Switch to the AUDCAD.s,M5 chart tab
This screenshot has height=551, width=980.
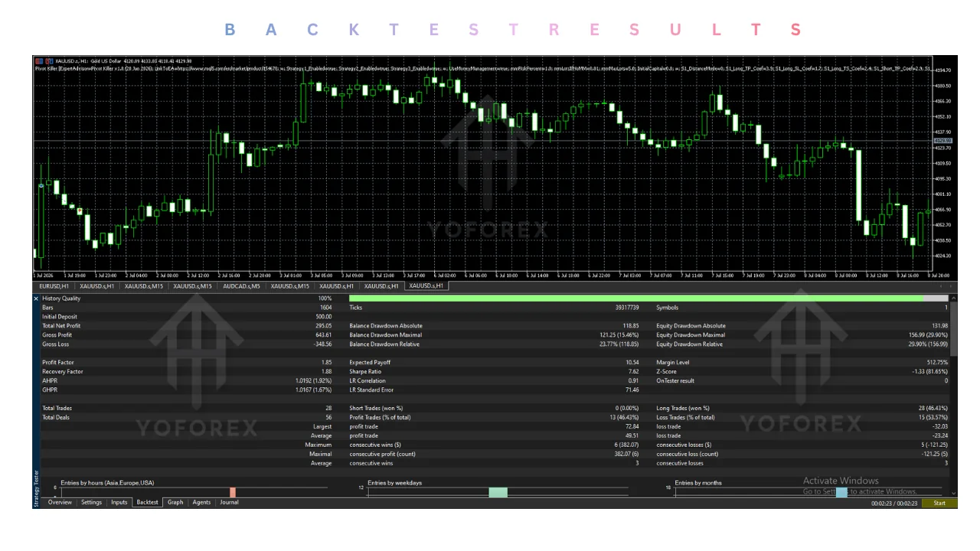click(x=241, y=286)
